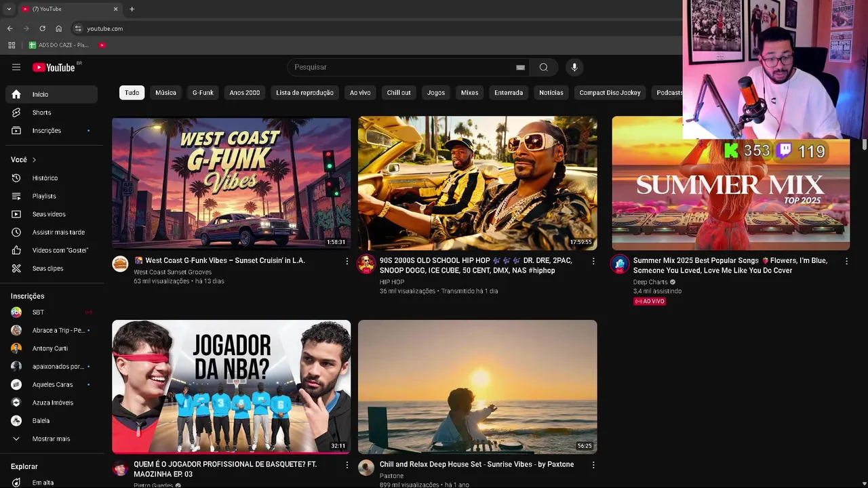Open Paxtone channel avatar

366,468
